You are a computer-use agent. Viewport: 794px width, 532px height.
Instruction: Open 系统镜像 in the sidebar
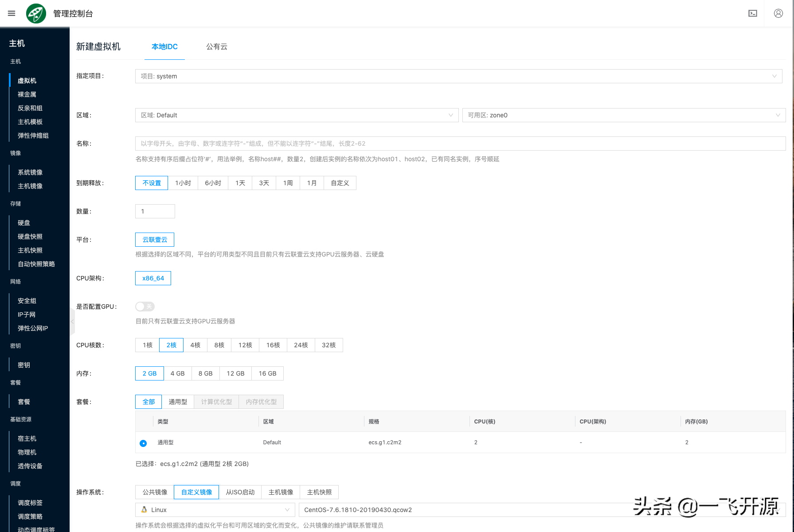pos(30,172)
